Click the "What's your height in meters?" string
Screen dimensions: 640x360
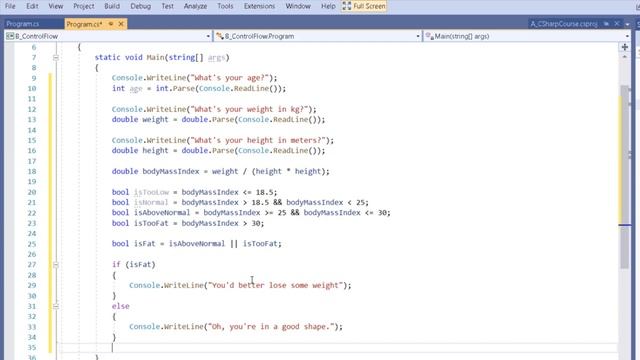click(258, 140)
